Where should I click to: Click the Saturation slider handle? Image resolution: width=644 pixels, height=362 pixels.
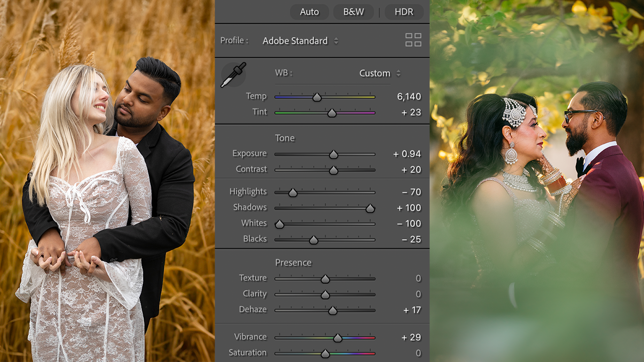[325, 354]
